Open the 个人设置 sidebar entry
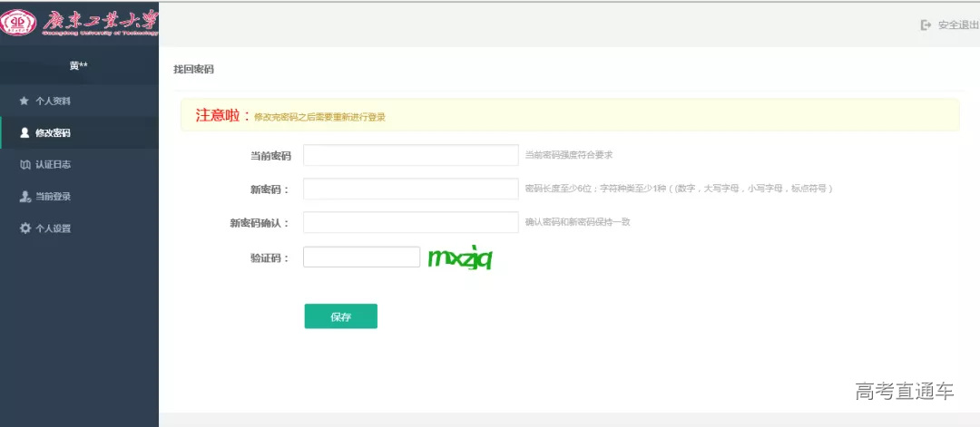This screenshot has height=427, width=980. pos(53,228)
